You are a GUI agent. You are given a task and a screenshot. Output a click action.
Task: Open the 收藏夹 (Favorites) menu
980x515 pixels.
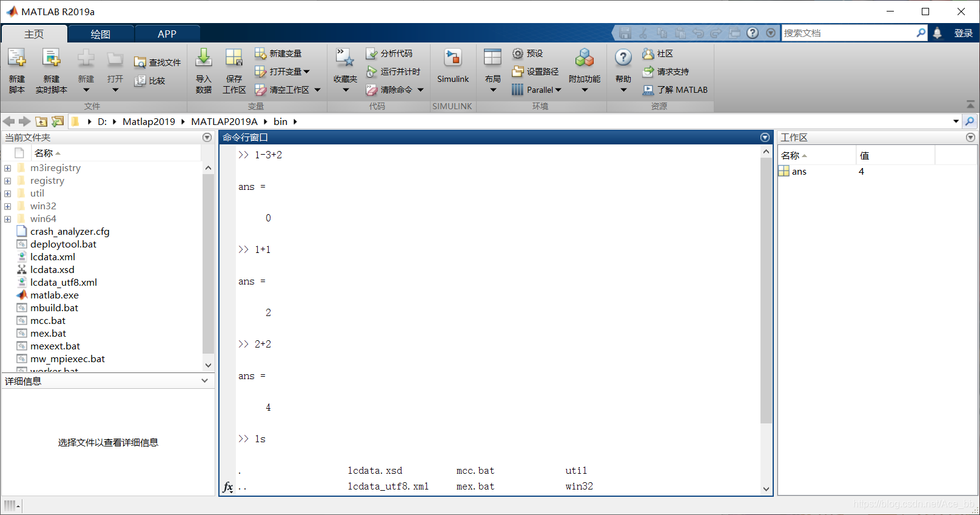point(345,71)
